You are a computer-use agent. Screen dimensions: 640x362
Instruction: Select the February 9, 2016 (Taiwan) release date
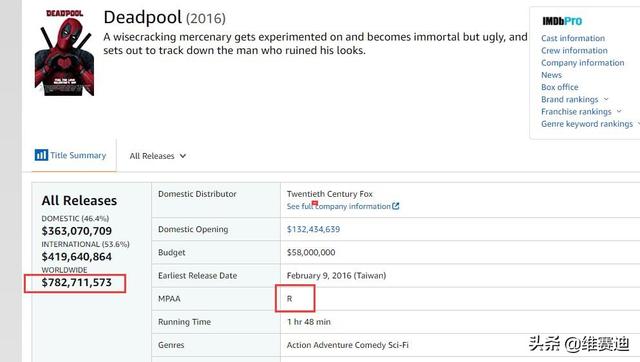(336, 276)
